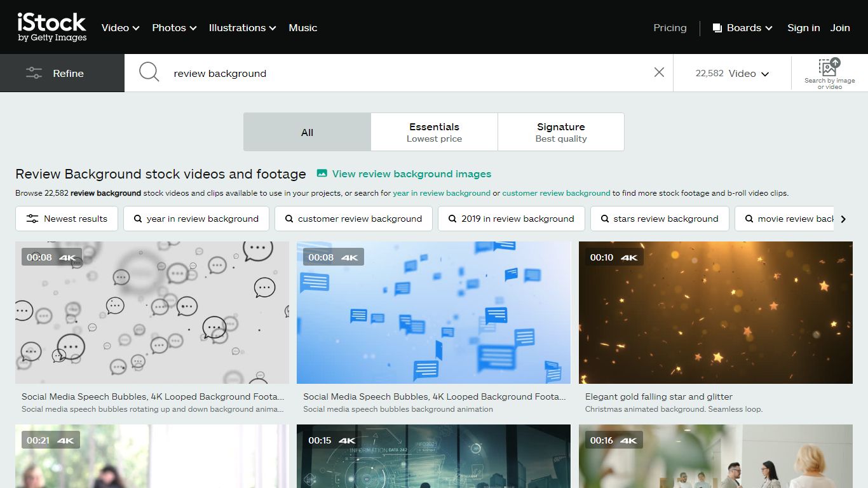Click search icon in customer review chip
The image size is (868, 488).
(289, 219)
